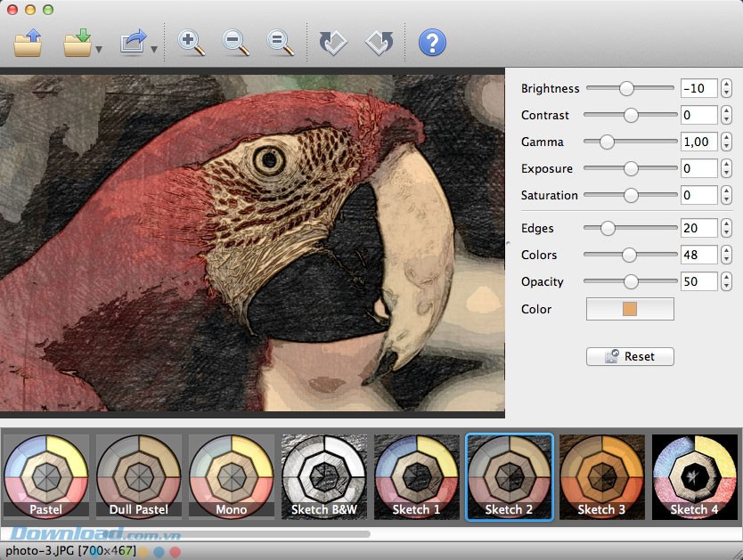The width and height of the screenshot is (743, 560).
Task: Click the Zoom Out magnifier
Action: pyautogui.click(x=236, y=43)
